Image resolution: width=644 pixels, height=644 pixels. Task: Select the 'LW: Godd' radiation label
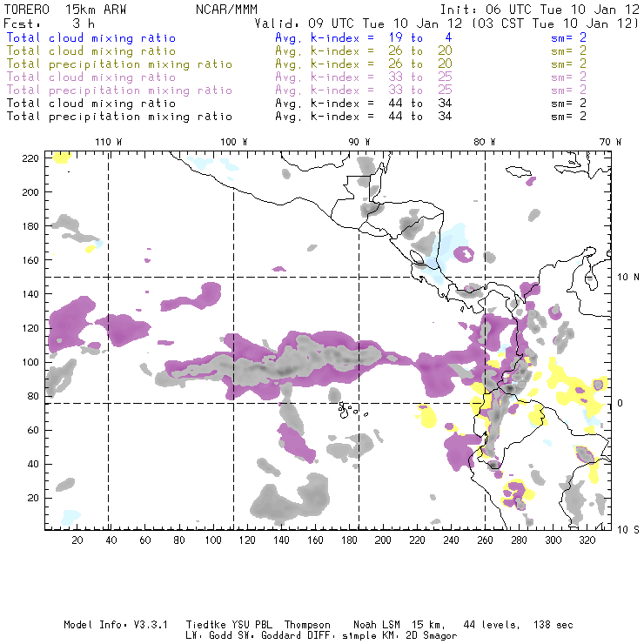pos(209,635)
